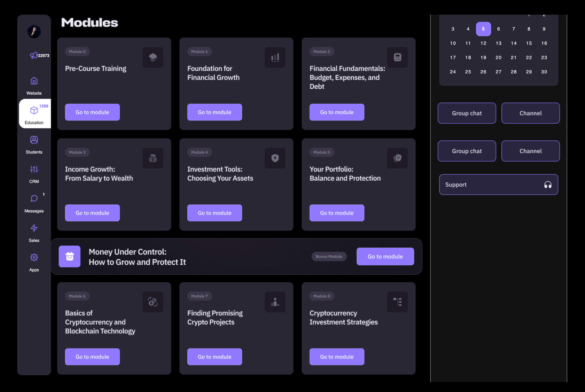This screenshot has height=392, width=585.
Task: Go to module for the Bonus Module
Action: coord(385,257)
